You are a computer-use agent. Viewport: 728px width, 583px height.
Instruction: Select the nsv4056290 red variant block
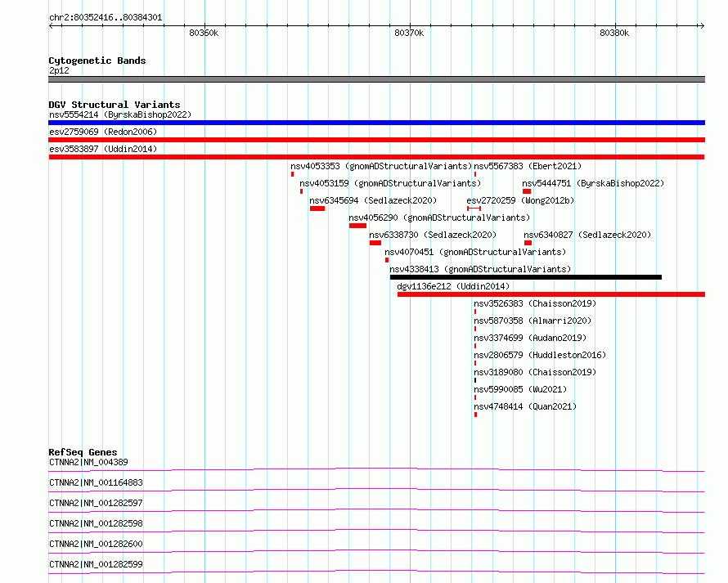357,226
